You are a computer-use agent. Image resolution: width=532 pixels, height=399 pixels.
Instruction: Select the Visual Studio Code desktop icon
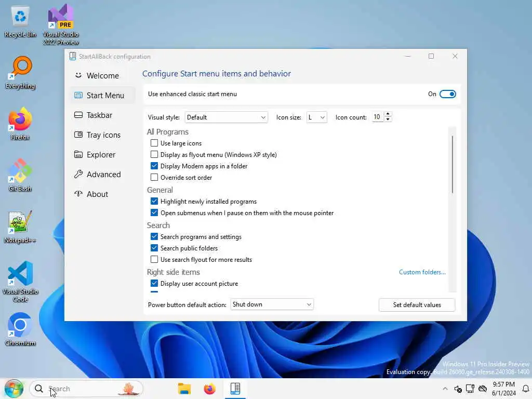coord(20,282)
